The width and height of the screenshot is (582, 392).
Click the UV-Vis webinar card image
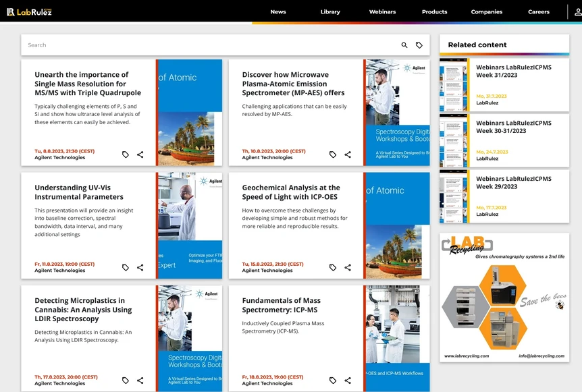(190, 225)
